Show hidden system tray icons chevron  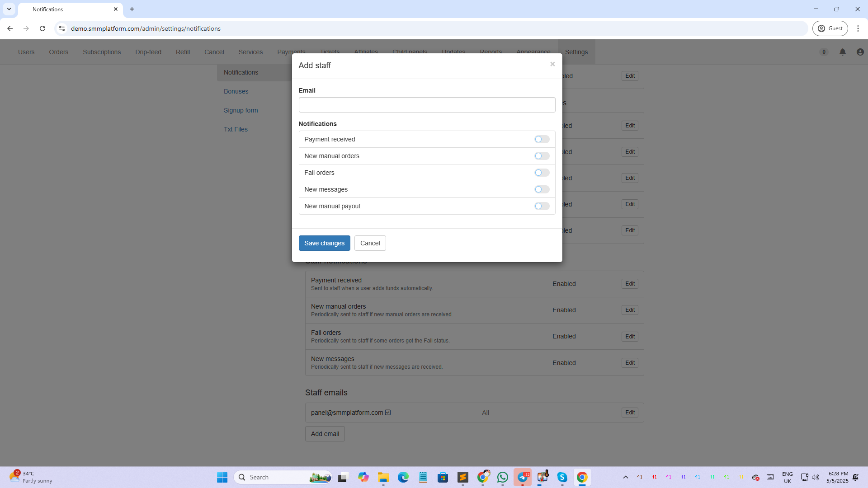coord(625,477)
